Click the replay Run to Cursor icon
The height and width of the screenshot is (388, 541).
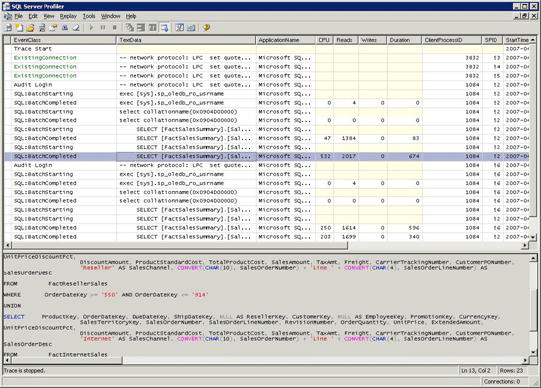(141, 28)
